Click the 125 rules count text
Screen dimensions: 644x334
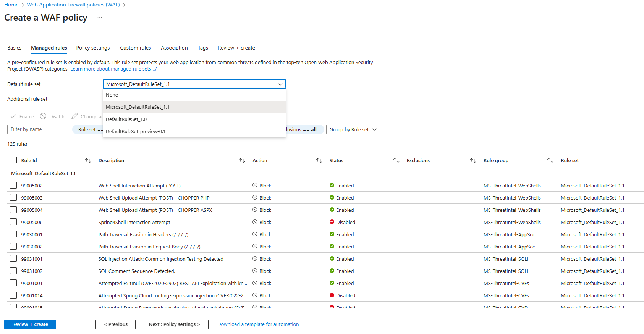(17, 144)
